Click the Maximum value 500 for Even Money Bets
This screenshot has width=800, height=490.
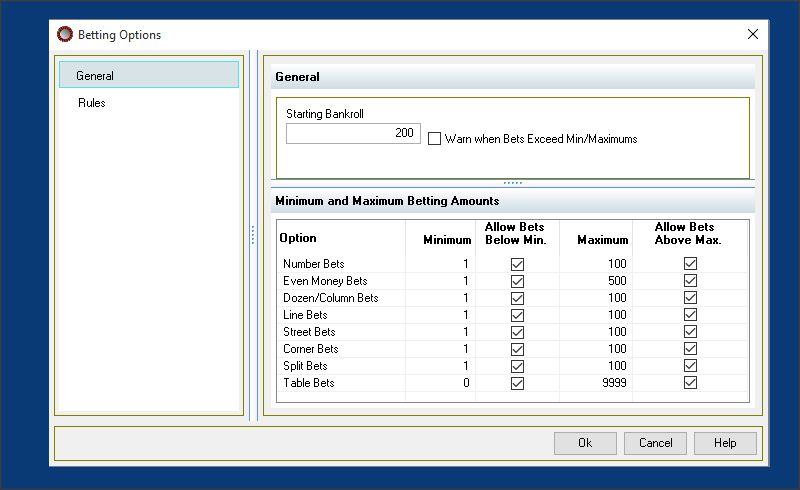617,281
